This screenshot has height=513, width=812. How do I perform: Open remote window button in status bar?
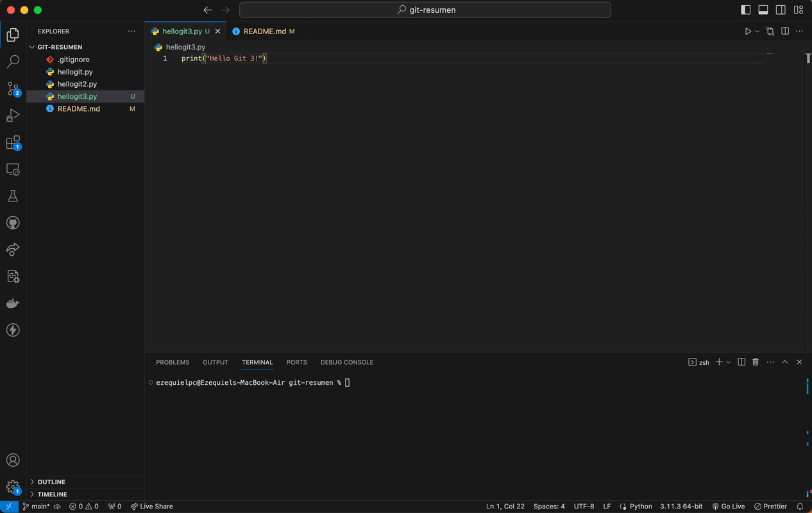pyautogui.click(x=9, y=506)
